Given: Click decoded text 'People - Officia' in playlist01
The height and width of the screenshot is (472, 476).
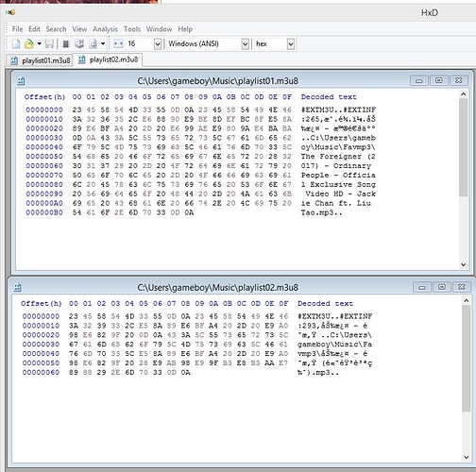Looking at the screenshot, I should [x=338, y=176].
